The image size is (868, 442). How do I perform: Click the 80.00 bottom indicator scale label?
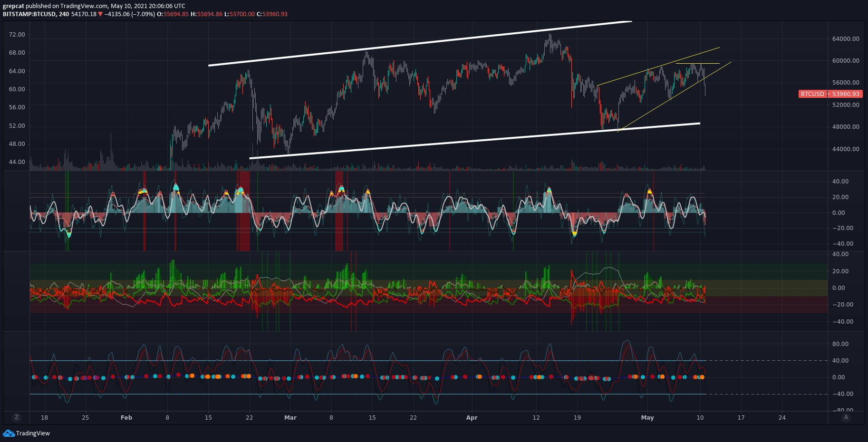tap(840, 344)
